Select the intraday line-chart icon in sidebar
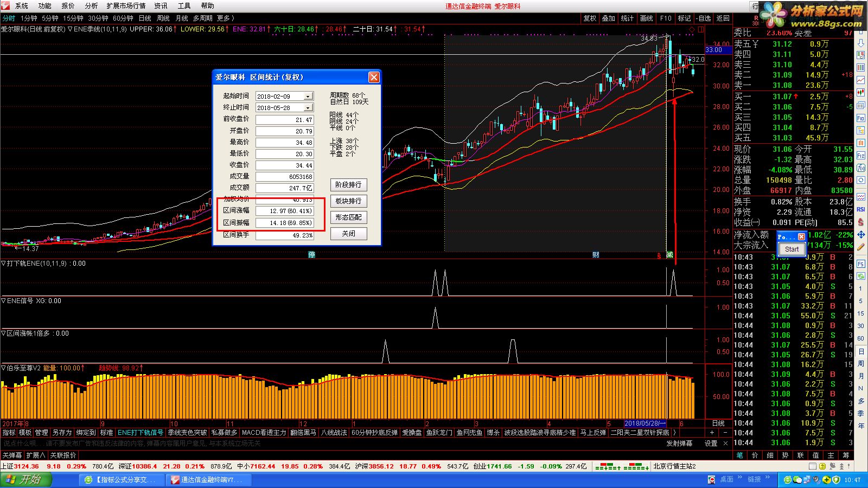The height and width of the screenshot is (488, 868). pyautogui.click(x=861, y=80)
